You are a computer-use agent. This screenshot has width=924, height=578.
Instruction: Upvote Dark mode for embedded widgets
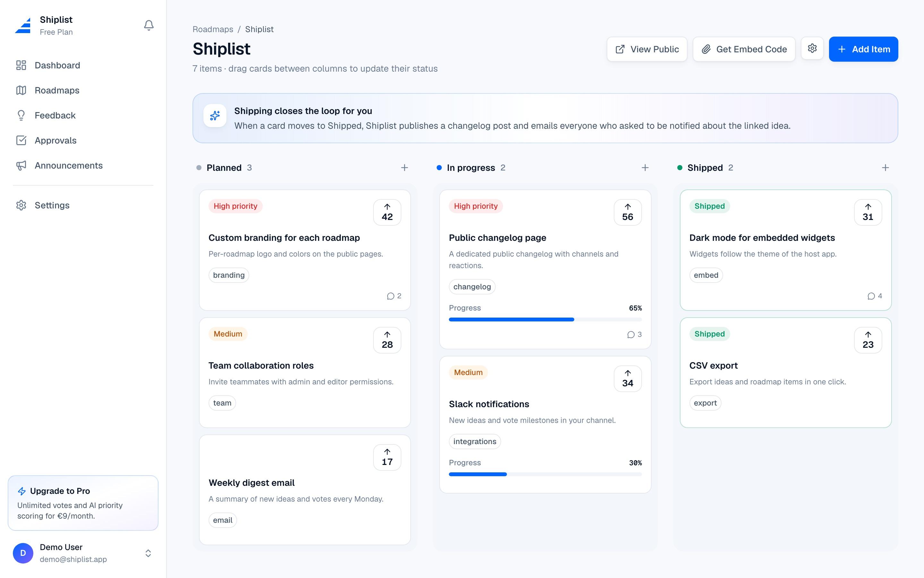pos(868,212)
